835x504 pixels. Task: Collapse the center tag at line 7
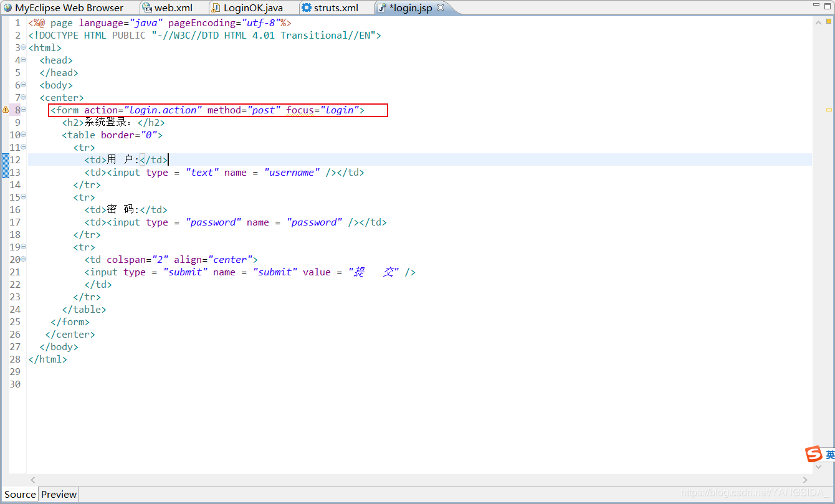tap(23, 97)
